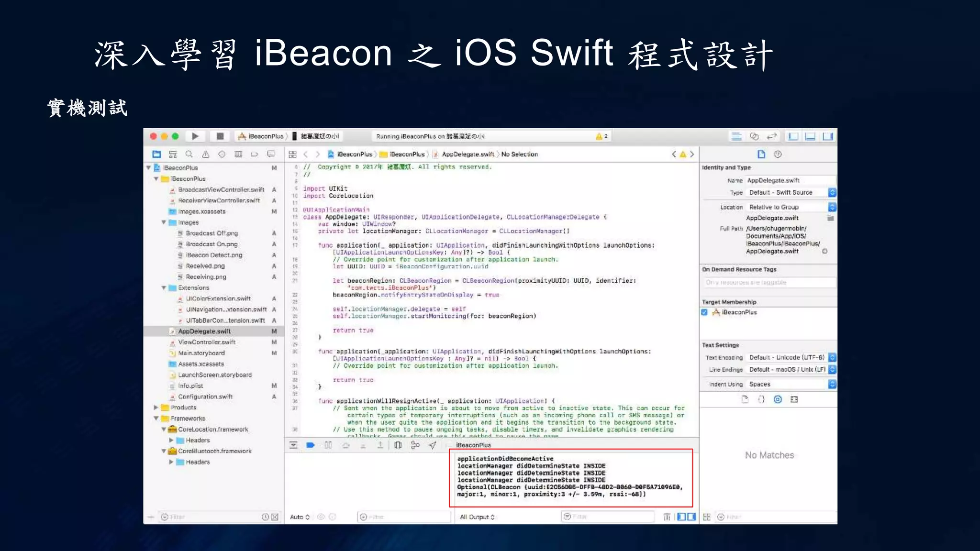
Task: Expand the Products group
Action: pos(156,408)
